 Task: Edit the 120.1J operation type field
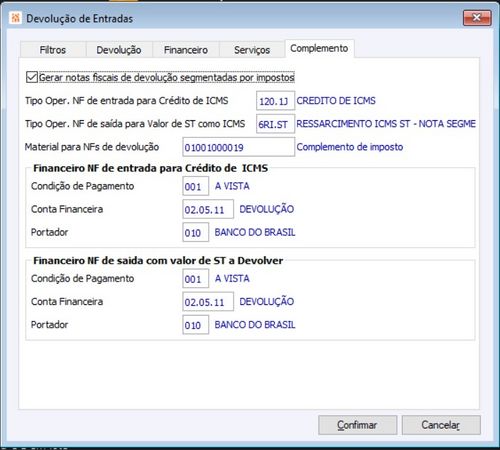click(275, 101)
